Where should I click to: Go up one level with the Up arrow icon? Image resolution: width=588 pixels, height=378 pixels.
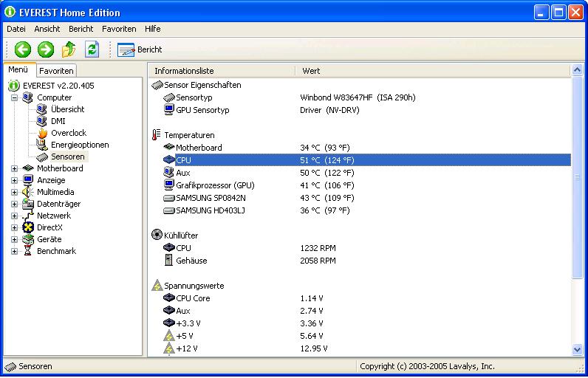(69, 49)
